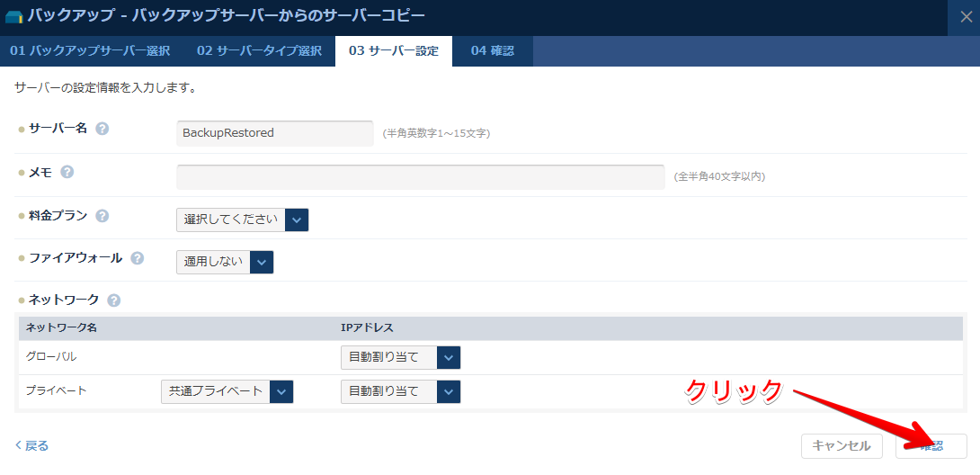Click help icon beside メモ label

(67, 172)
